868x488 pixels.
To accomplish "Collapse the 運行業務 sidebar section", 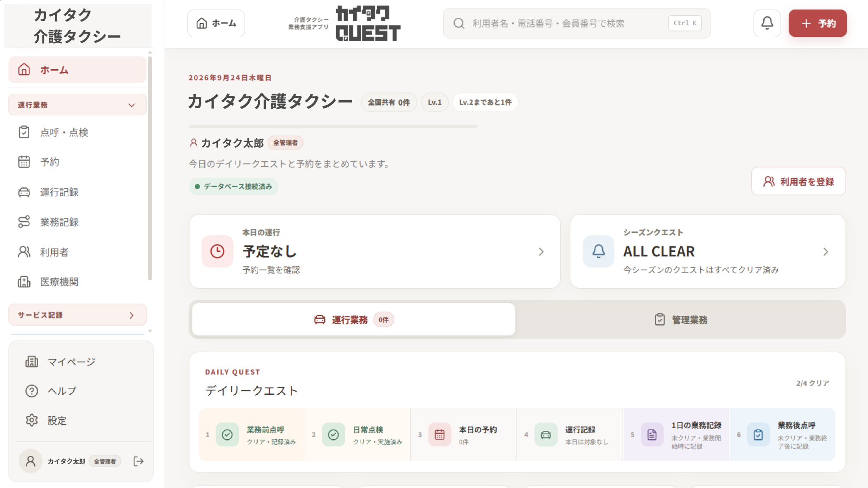I will click(77, 105).
